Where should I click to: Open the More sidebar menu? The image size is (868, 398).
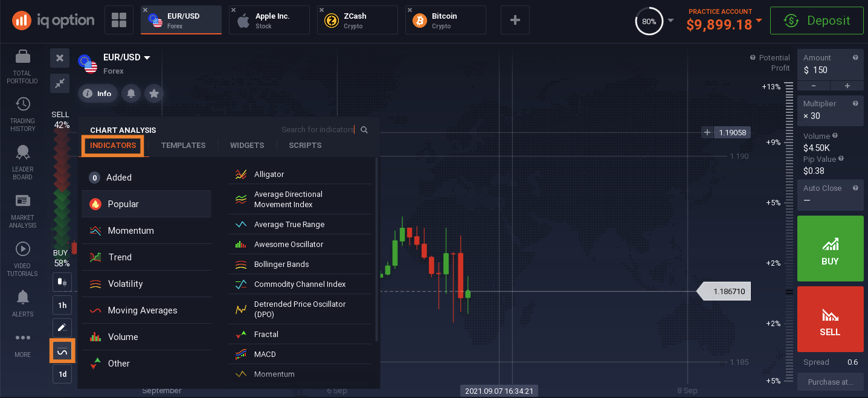pos(22,345)
